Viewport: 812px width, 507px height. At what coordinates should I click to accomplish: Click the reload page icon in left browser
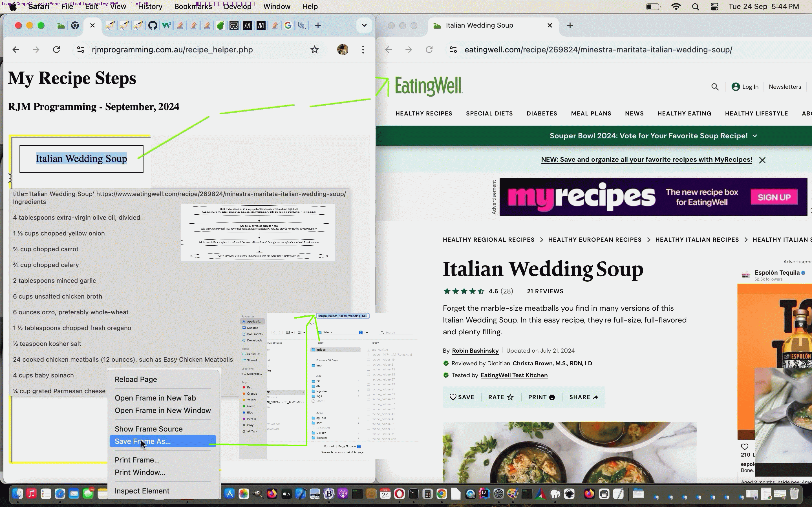[x=56, y=50]
